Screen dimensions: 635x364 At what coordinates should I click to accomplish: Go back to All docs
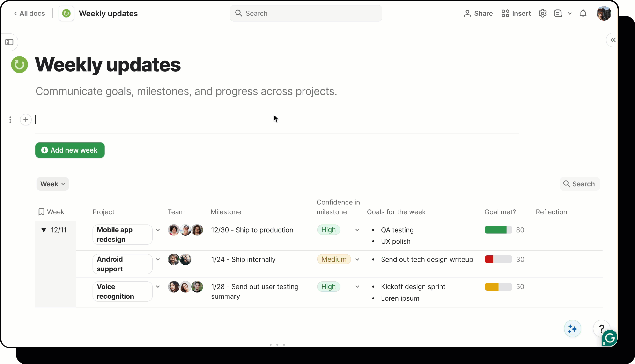click(30, 13)
